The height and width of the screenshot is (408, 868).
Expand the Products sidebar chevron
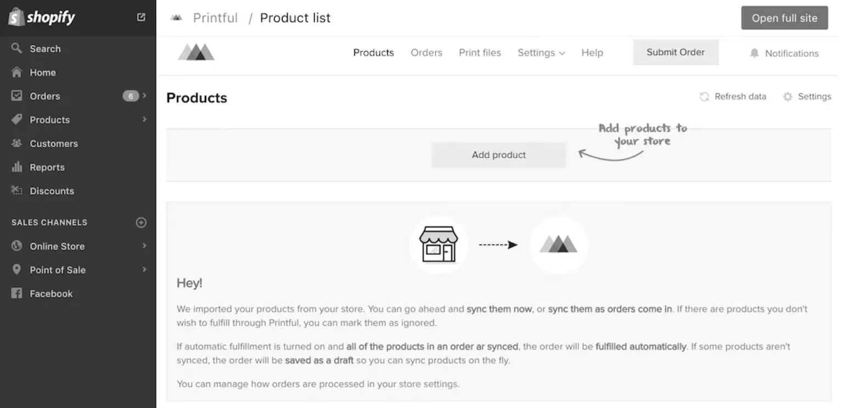click(144, 119)
